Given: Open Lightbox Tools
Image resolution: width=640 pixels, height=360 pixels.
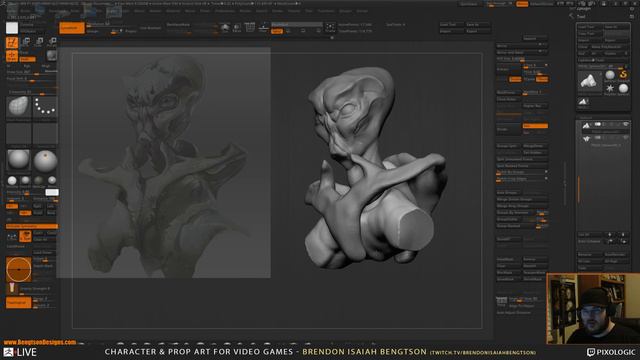Looking at the screenshot, I should 603,60.
